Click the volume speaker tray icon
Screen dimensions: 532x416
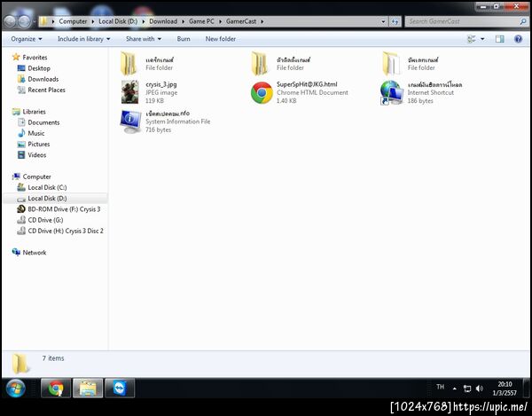pyautogui.click(x=480, y=389)
